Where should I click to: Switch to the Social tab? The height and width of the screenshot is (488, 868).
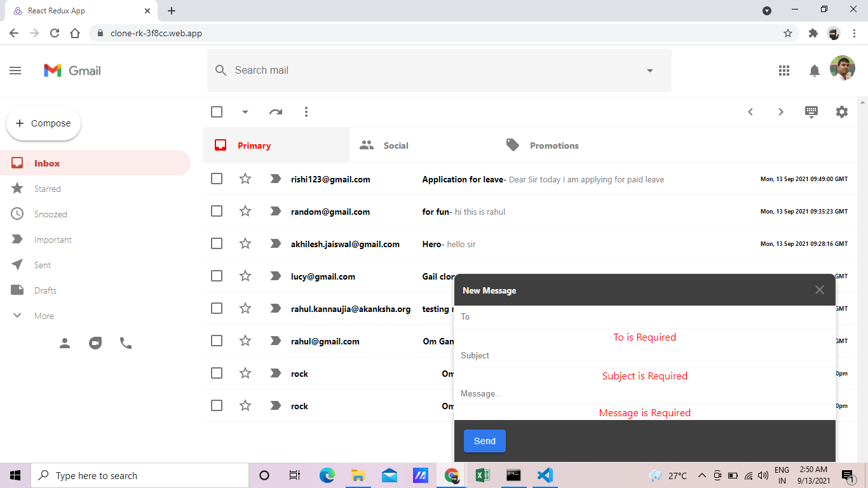tap(423, 146)
